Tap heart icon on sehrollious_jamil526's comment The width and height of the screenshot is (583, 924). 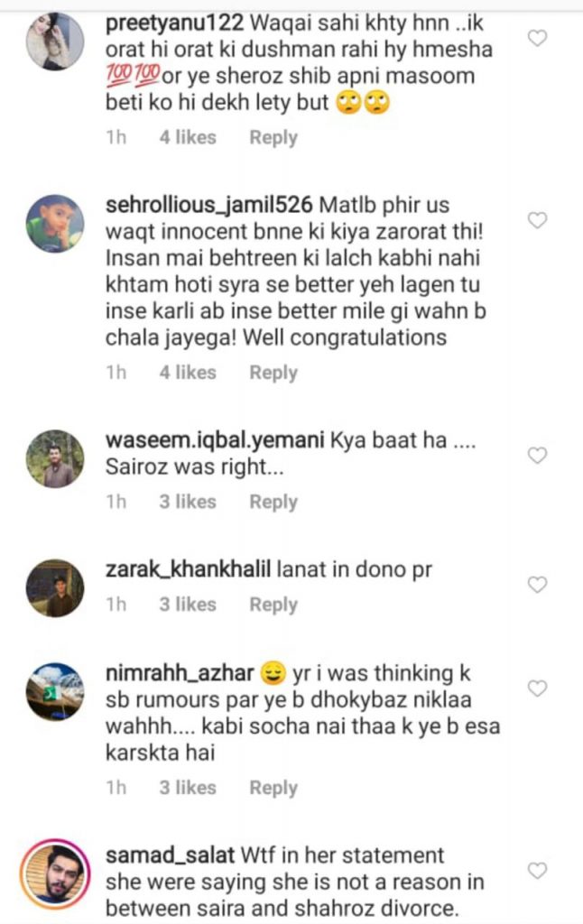537,220
